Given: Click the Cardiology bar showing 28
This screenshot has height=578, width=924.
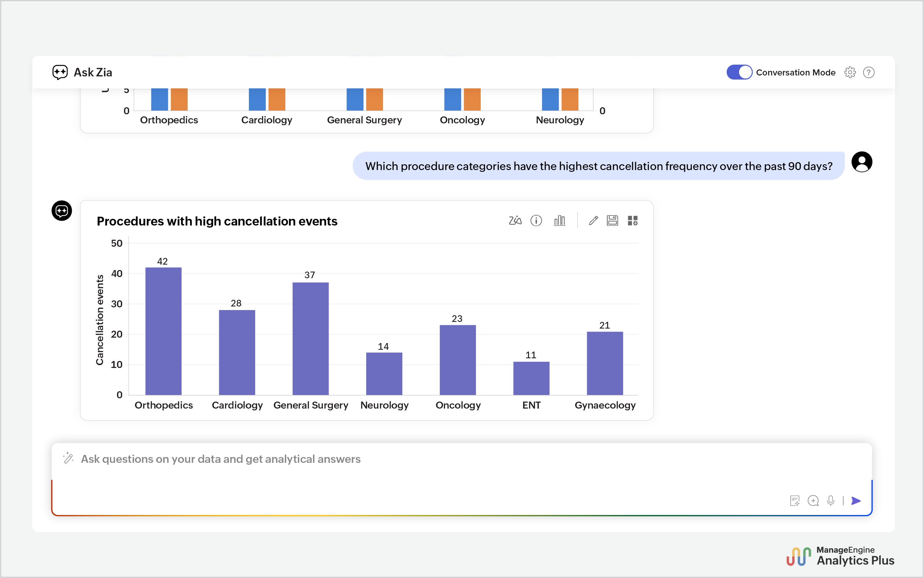Looking at the screenshot, I should tap(237, 352).
